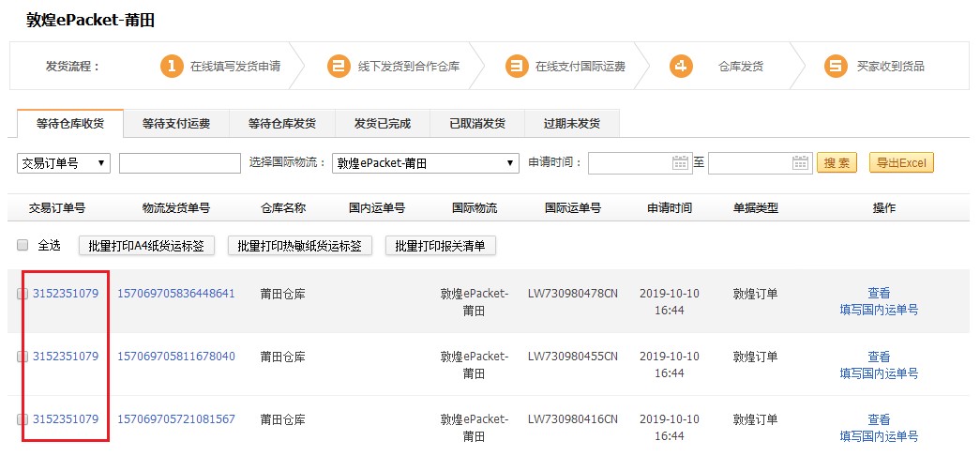Screen dimensions: 980x456
Task: Click 批量打印A4纸货运标签 button
Action: pyautogui.click(x=147, y=246)
